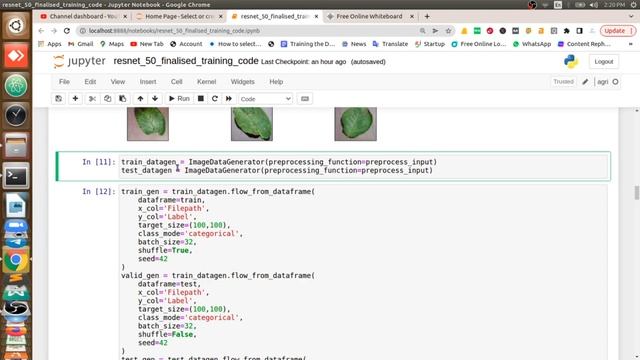Reload the page in Chrome
This screenshot has height=360, width=640.
(x=67, y=31)
